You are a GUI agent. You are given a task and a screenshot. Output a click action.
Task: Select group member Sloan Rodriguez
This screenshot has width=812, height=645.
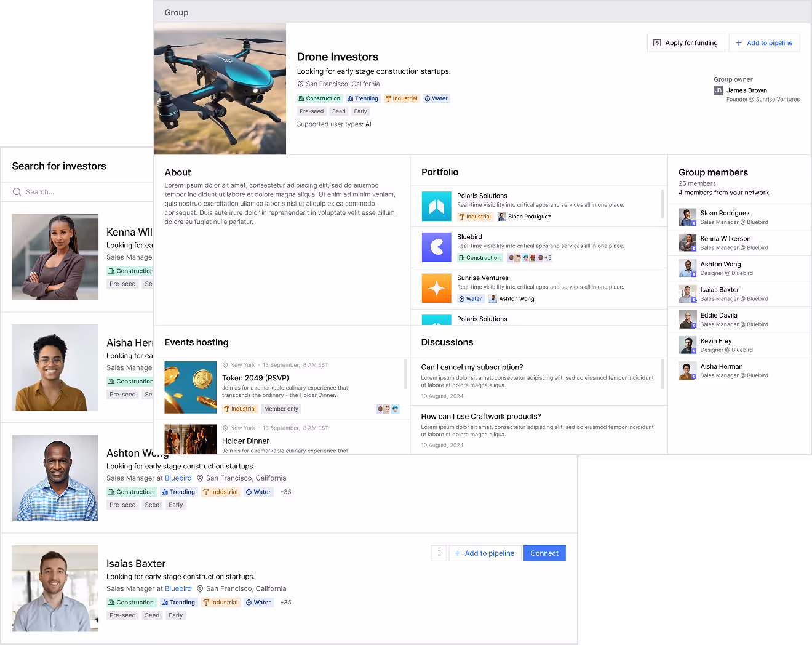[739, 217]
